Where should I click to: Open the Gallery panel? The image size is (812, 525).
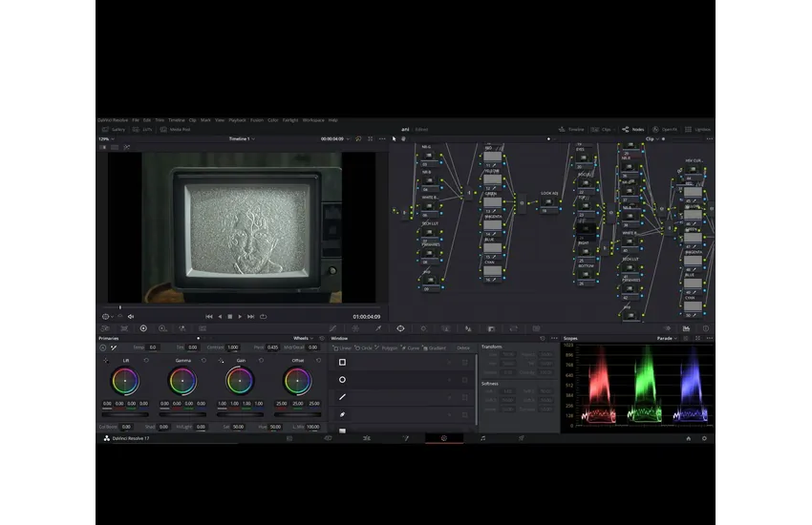point(113,129)
